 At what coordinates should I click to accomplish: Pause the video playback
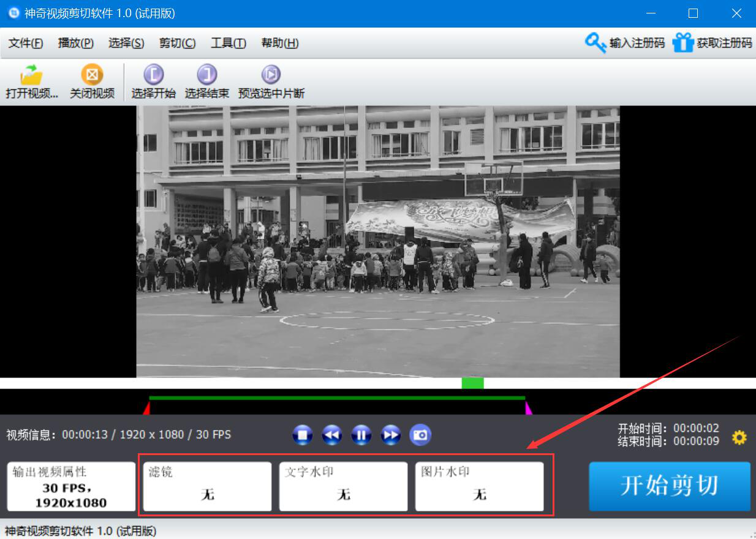pyautogui.click(x=361, y=435)
